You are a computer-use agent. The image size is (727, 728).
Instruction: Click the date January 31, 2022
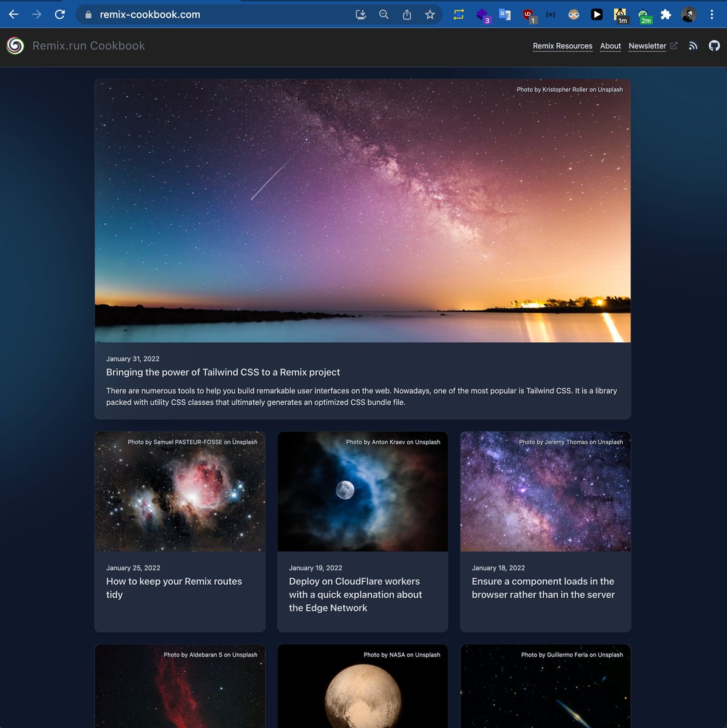coord(133,359)
